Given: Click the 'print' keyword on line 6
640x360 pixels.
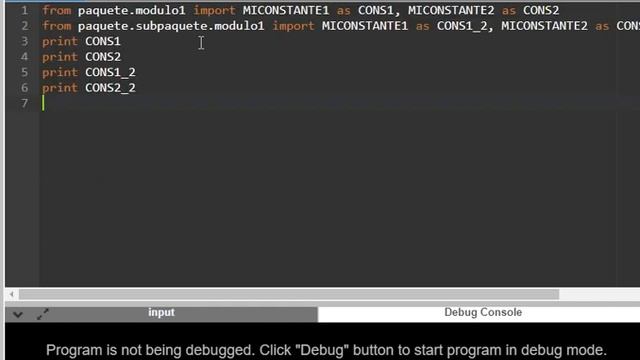Looking at the screenshot, I should 60,88.
